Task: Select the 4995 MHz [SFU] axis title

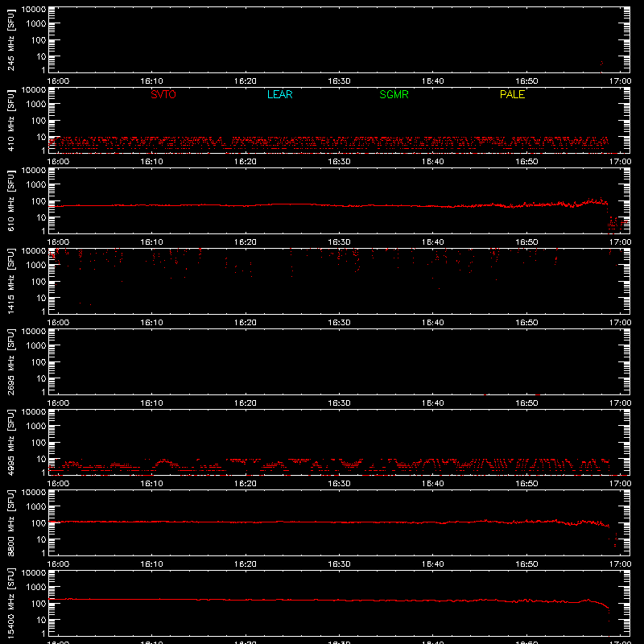Action: pyautogui.click(x=11, y=442)
